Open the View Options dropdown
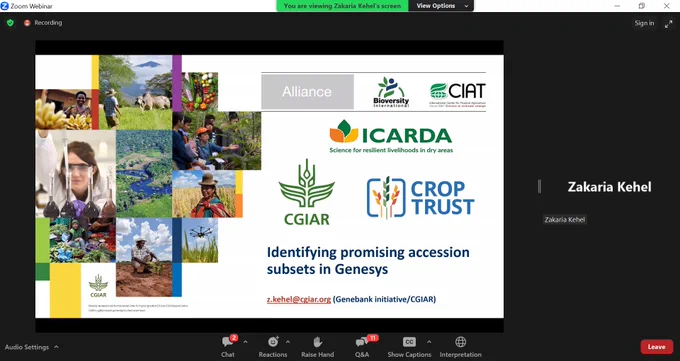This screenshot has width=680, height=361. (x=441, y=6)
